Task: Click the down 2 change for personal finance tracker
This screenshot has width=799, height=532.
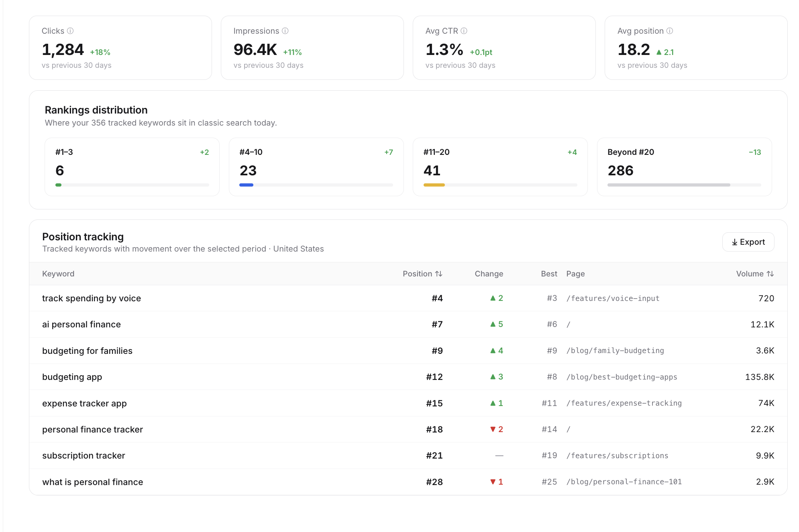Action: pyautogui.click(x=497, y=429)
